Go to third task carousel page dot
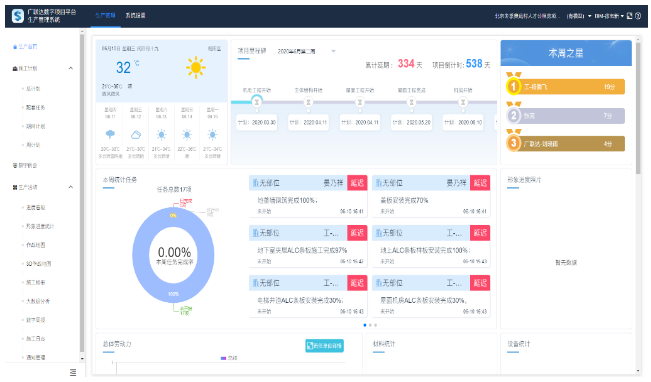Screen dimensions: 651x382 tap(376, 325)
